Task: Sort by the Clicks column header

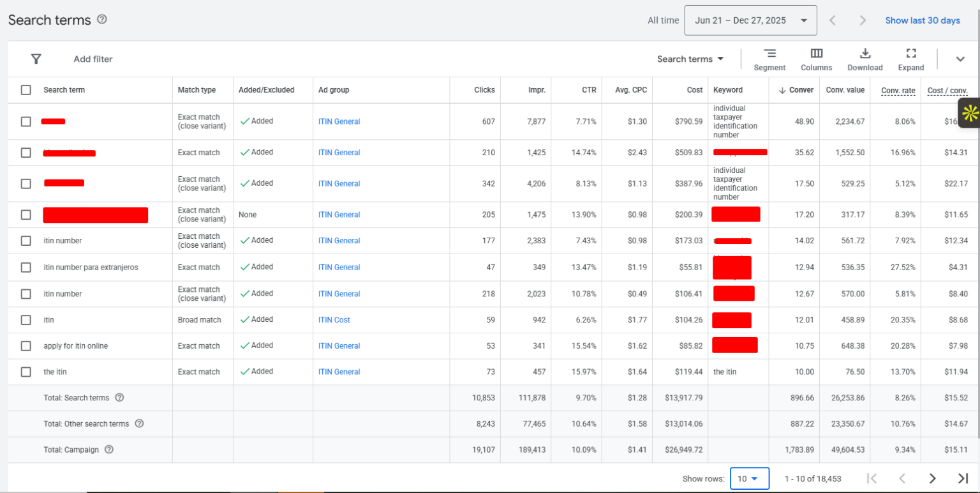Action: tap(484, 90)
